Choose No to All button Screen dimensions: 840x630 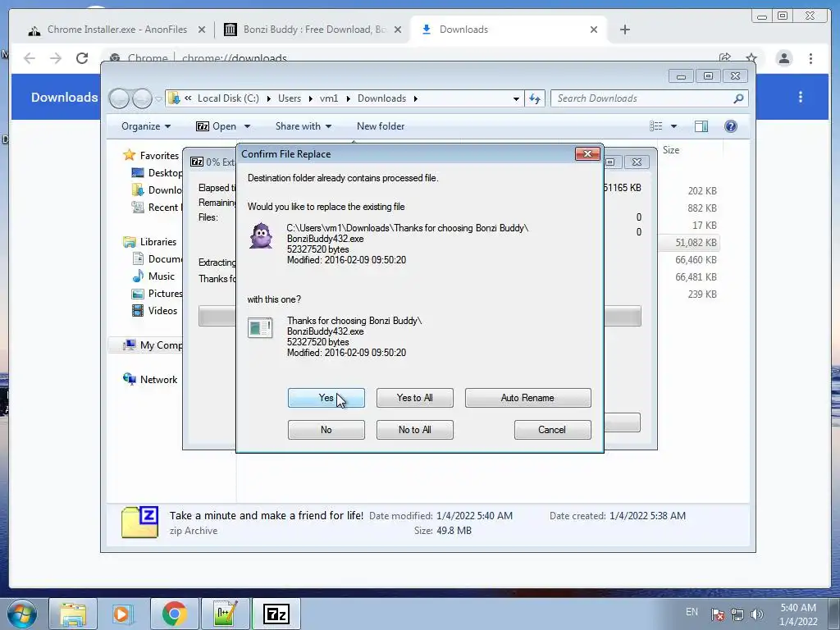click(414, 430)
